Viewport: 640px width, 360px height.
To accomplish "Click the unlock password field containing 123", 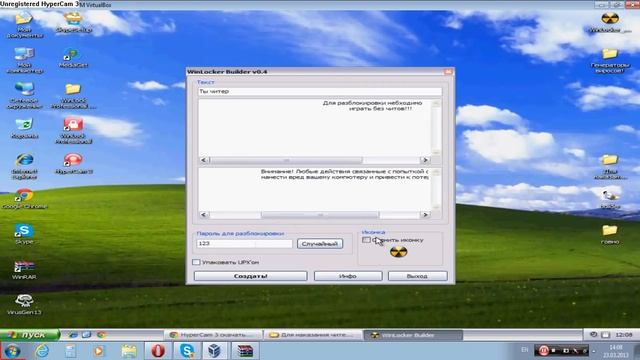I will point(244,243).
